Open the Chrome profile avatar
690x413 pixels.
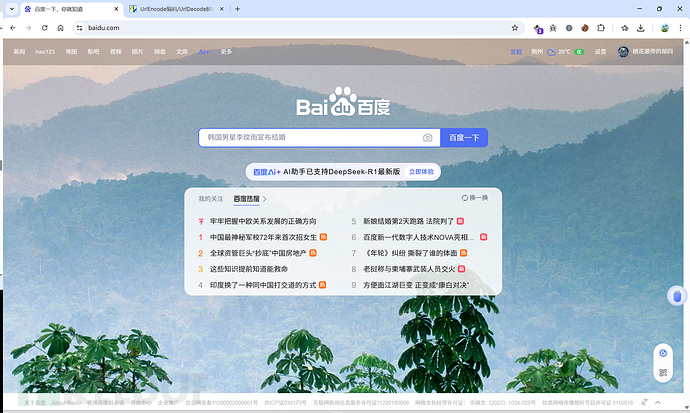pos(664,28)
